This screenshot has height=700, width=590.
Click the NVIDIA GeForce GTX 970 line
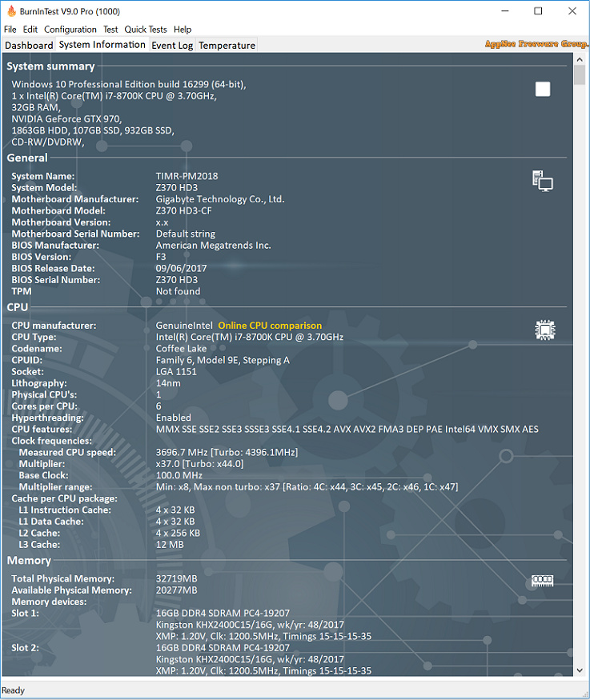pyautogui.click(x=66, y=119)
